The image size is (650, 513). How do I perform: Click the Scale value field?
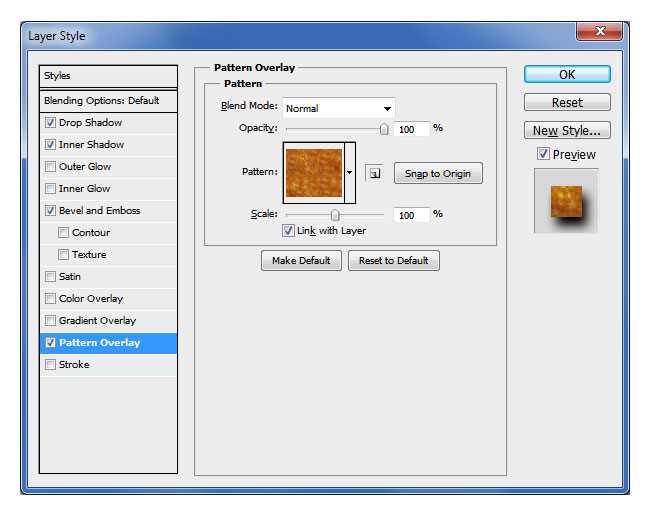411,215
